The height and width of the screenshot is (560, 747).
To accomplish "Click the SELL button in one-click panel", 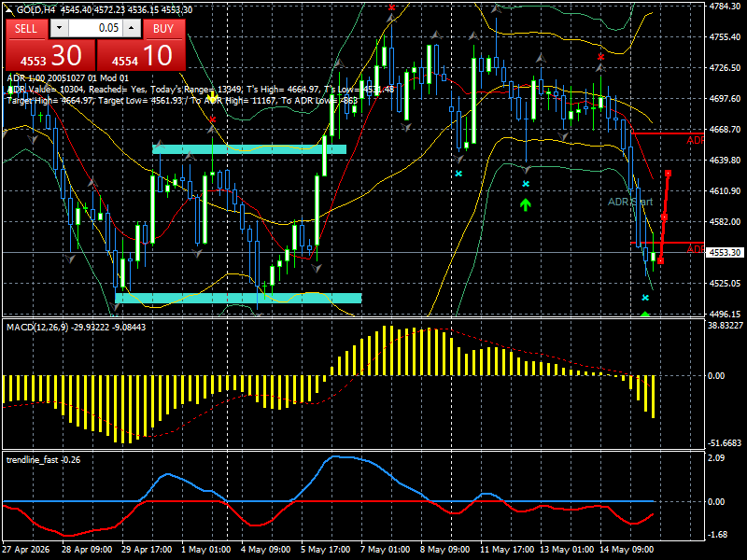I will (26, 29).
